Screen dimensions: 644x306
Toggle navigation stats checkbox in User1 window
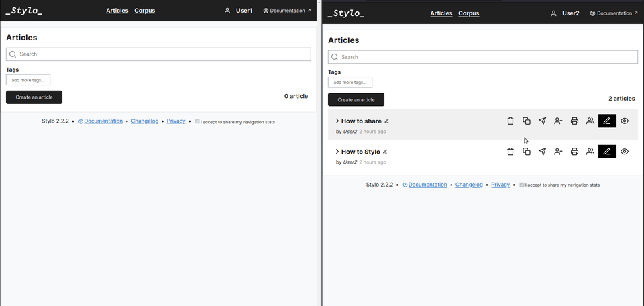[197, 122]
